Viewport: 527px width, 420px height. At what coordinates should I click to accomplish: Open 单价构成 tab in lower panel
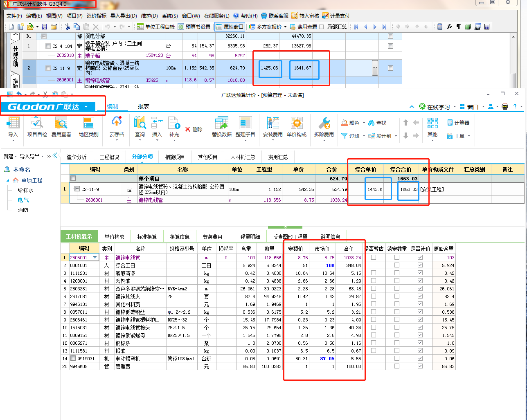click(114, 236)
